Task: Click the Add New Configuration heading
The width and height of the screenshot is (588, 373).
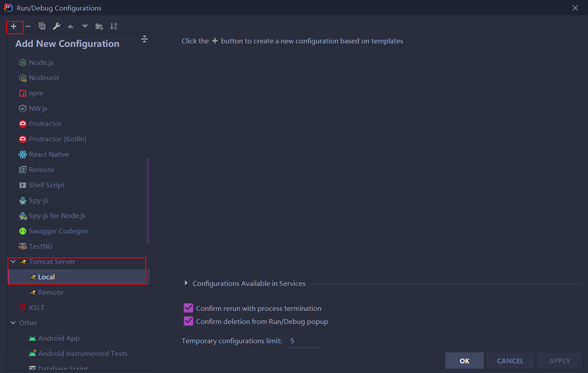Action: [x=67, y=44]
